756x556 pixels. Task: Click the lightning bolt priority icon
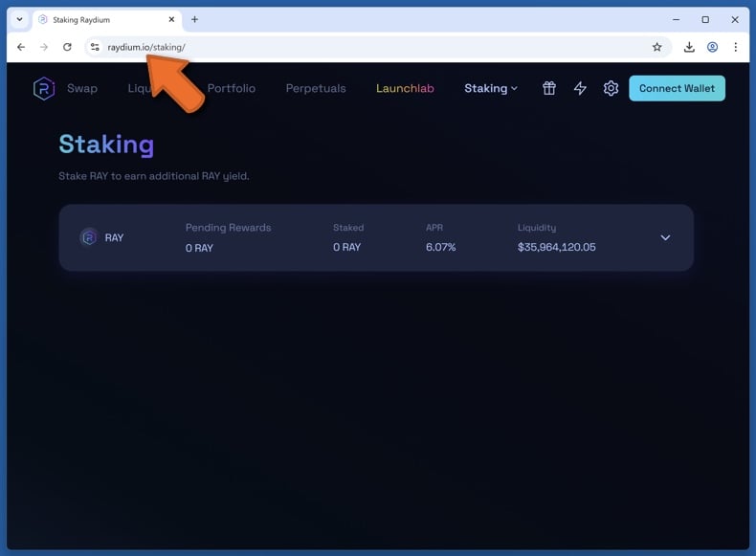(x=580, y=88)
